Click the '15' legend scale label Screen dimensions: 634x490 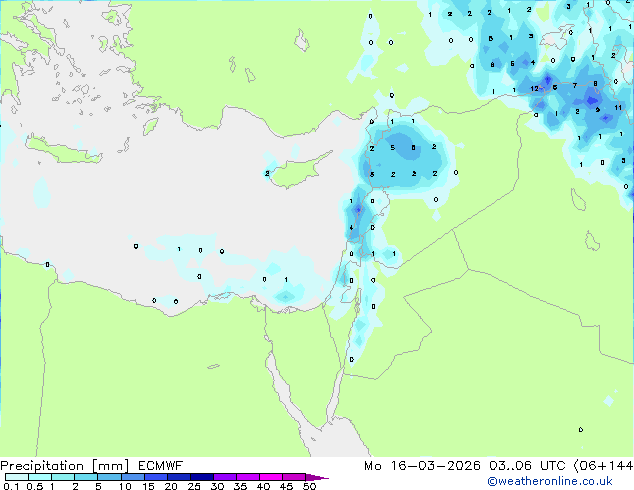(148, 486)
